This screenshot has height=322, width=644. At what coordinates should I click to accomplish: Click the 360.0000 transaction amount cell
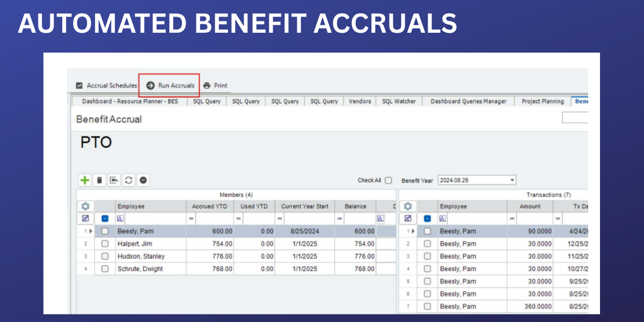530,306
